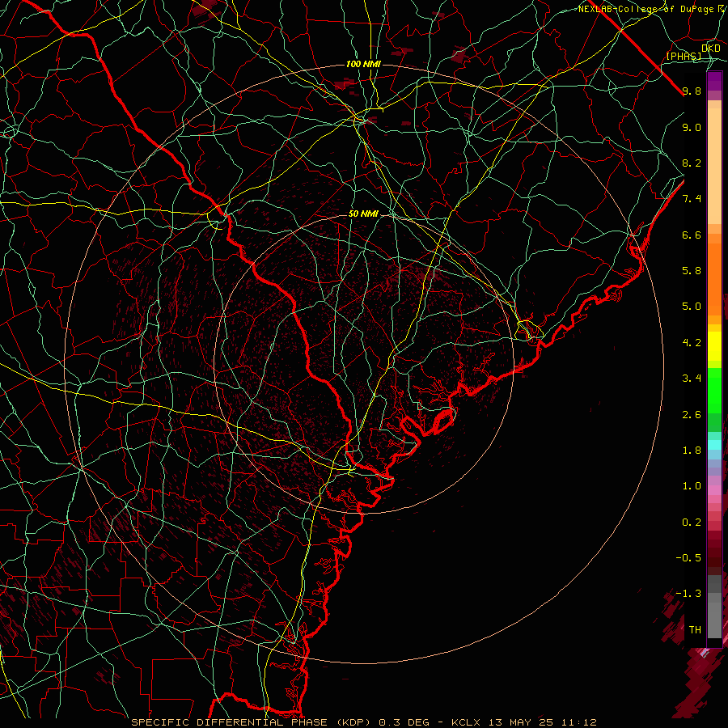Click the "50 NMI" range ring label

coord(363,214)
